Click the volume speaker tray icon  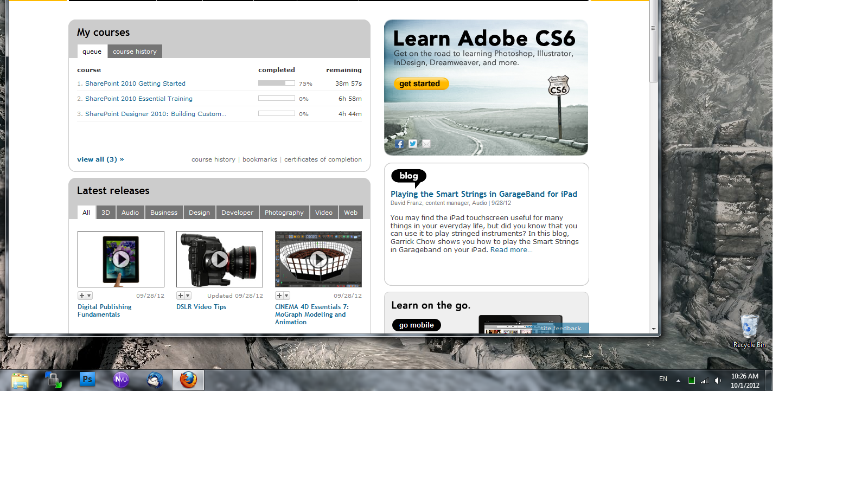(718, 381)
